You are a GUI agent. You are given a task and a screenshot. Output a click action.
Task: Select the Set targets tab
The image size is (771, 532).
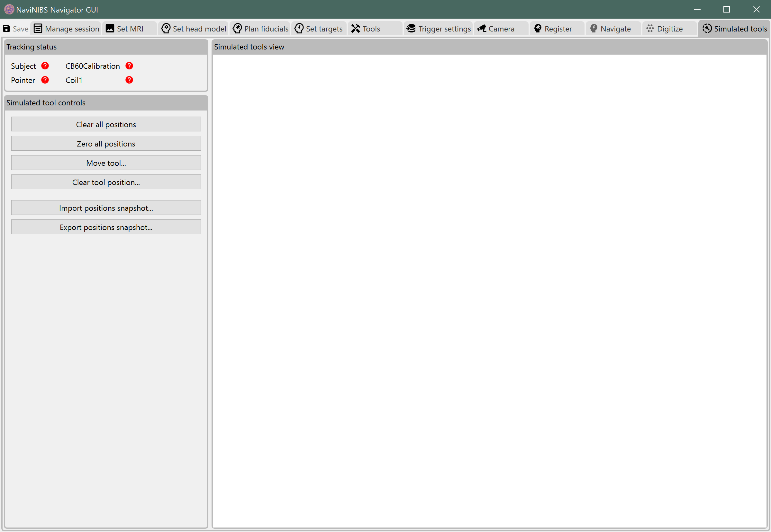tap(319, 29)
